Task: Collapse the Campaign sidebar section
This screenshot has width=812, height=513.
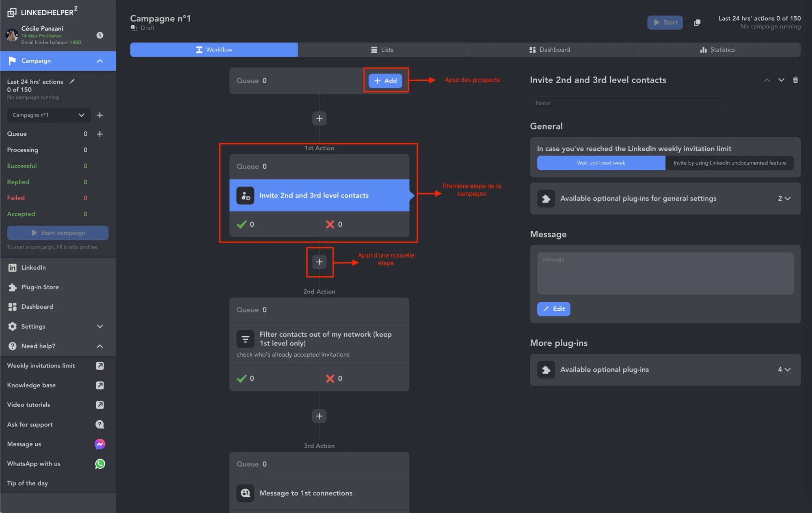Action: coord(100,61)
